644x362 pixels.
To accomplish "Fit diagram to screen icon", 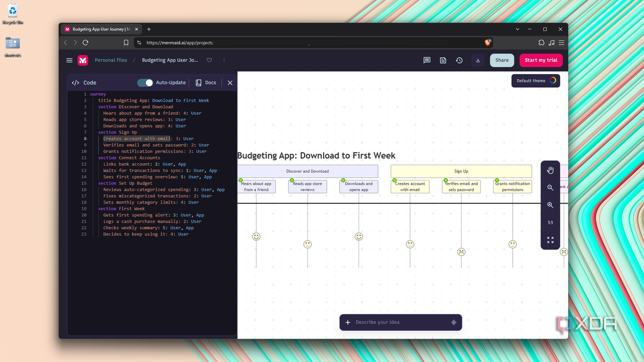I will pyautogui.click(x=550, y=240).
